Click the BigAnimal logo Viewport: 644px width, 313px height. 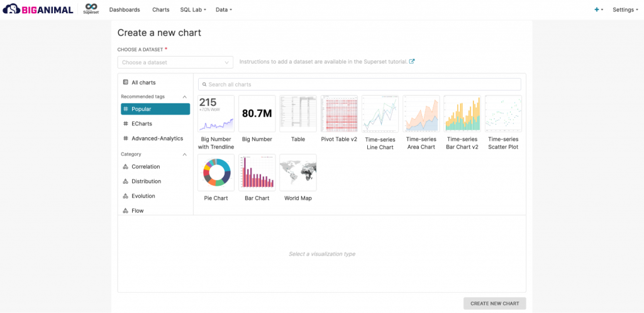click(39, 9)
